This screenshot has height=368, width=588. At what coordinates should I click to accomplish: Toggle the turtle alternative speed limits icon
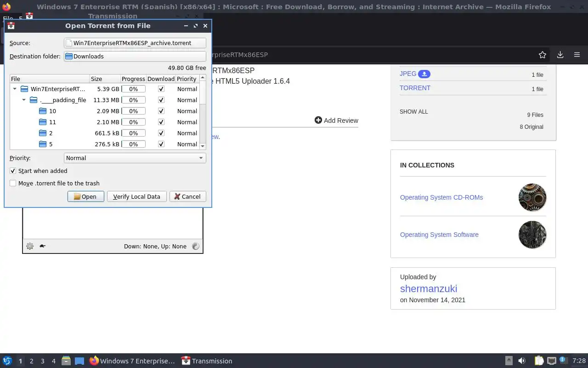point(42,246)
